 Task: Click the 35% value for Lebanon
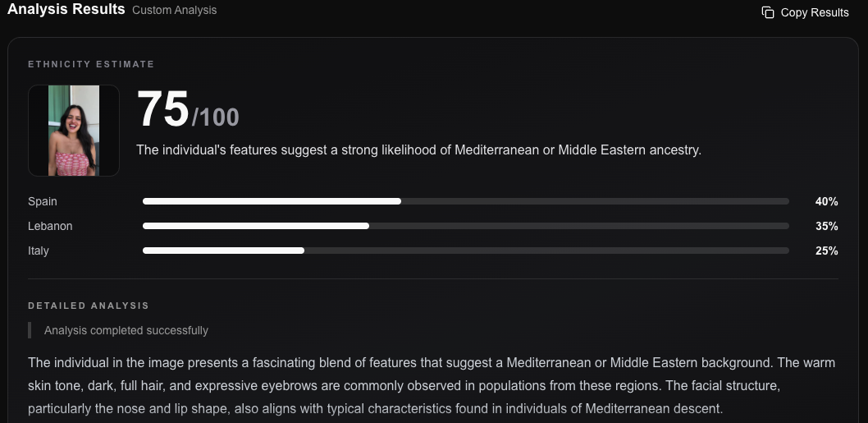coord(826,226)
